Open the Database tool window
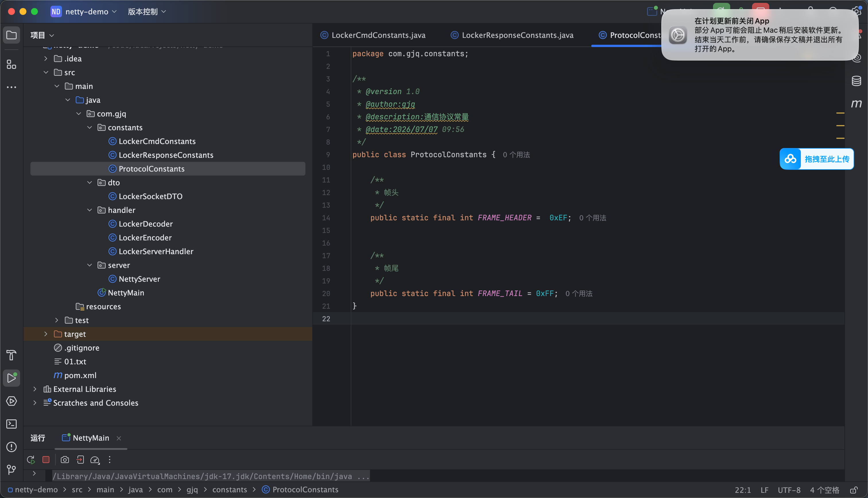This screenshot has width=868, height=498. 856,81
